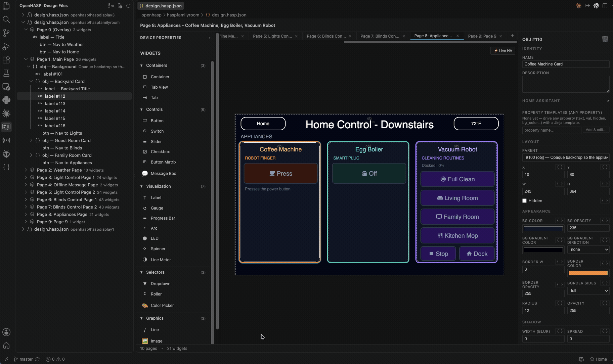
Task: Switch to Page 6: Blinds Con... tab
Action: coord(326,36)
